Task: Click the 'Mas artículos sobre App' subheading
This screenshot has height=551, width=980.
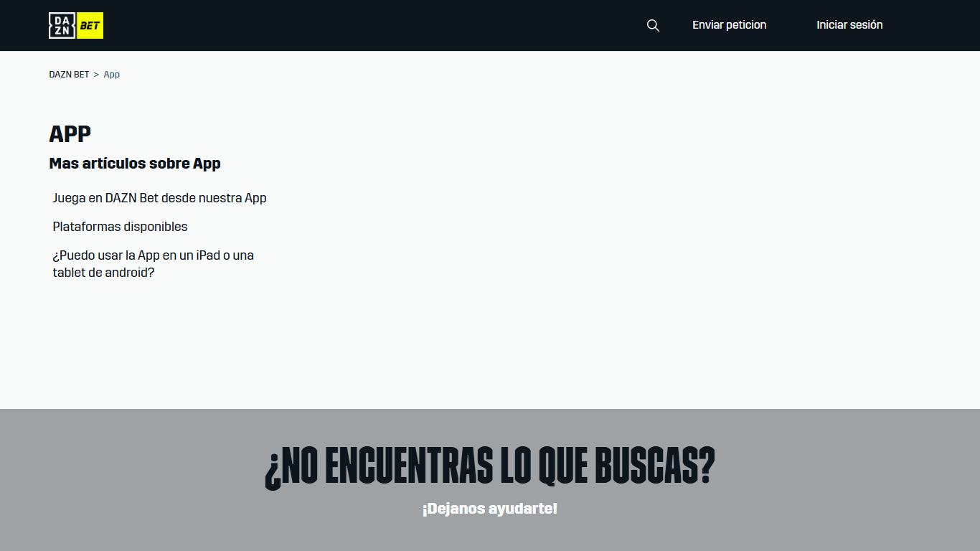Action: (x=135, y=164)
